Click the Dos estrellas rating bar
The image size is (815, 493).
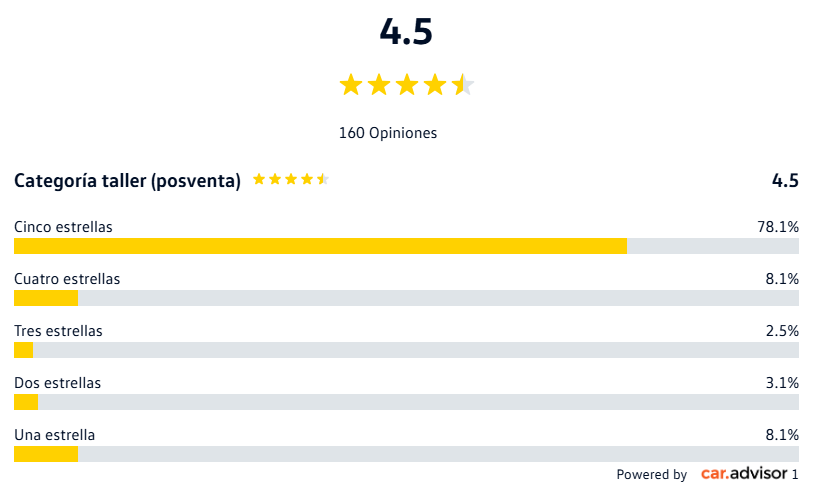point(406,402)
